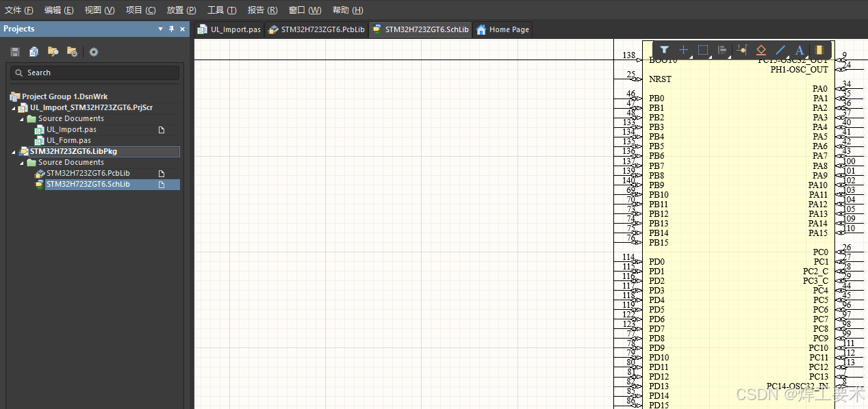Select the Place Text String tool
Viewport: 868px width, 409px height.
[799, 50]
